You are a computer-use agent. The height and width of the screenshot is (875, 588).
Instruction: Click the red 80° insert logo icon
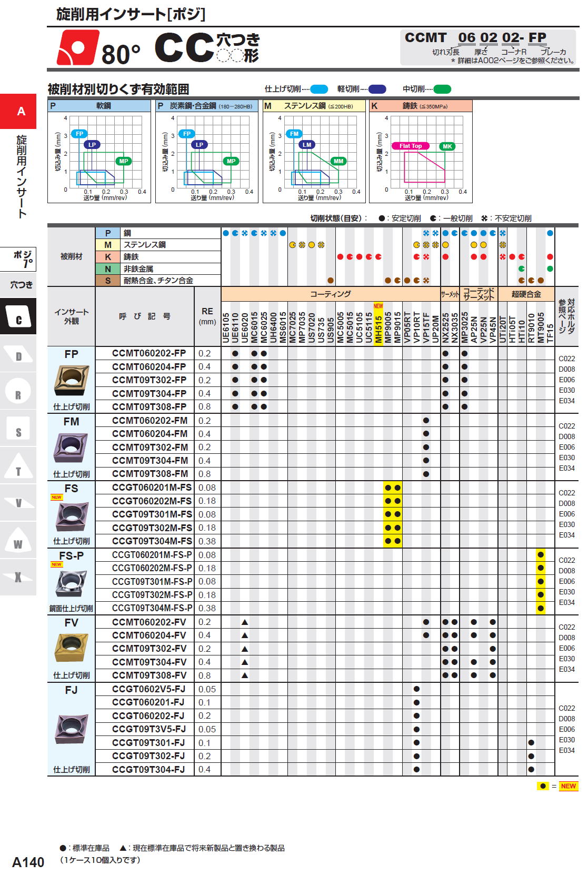click(x=77, y=47)
